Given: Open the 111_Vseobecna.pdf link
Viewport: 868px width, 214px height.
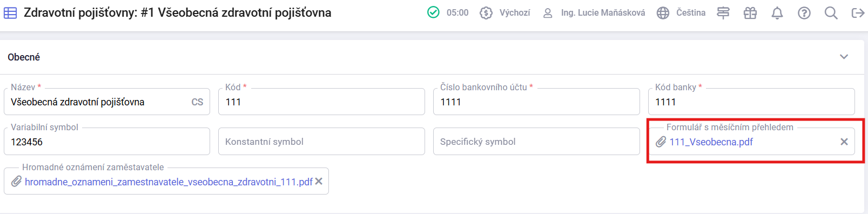Looking at the screenshot, I should pyautogui.click(x=711, y=142).
